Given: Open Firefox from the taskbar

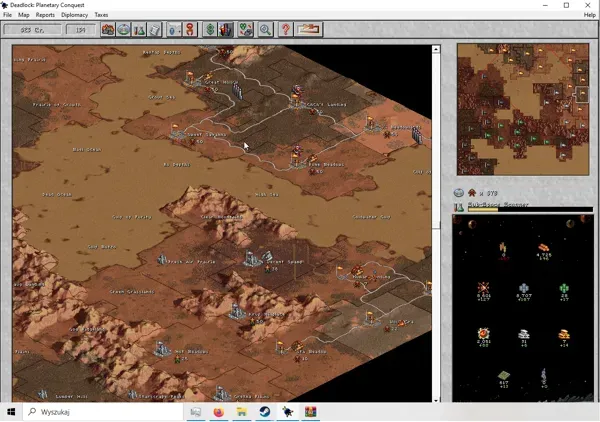Looking at the screenshot, I should 218,412.
